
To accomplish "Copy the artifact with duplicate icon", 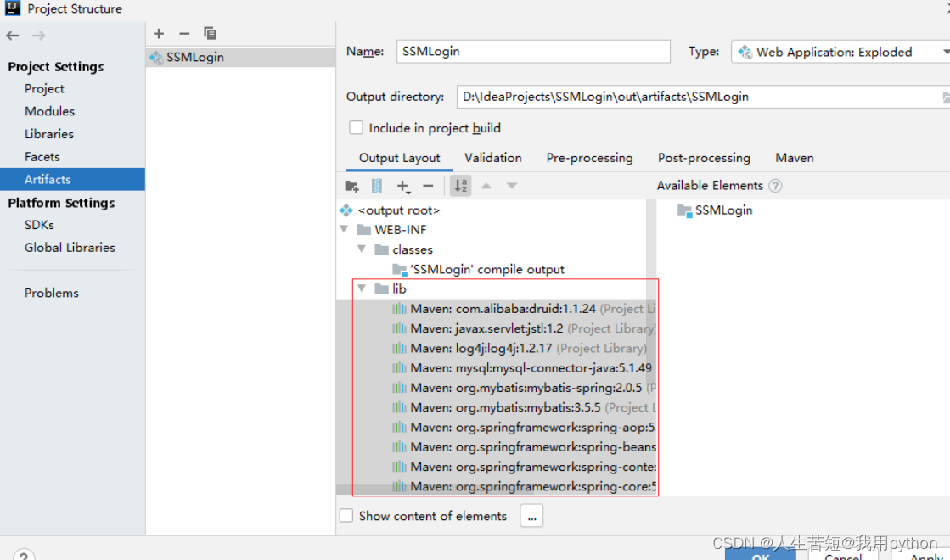I will (x=210, y=33).
